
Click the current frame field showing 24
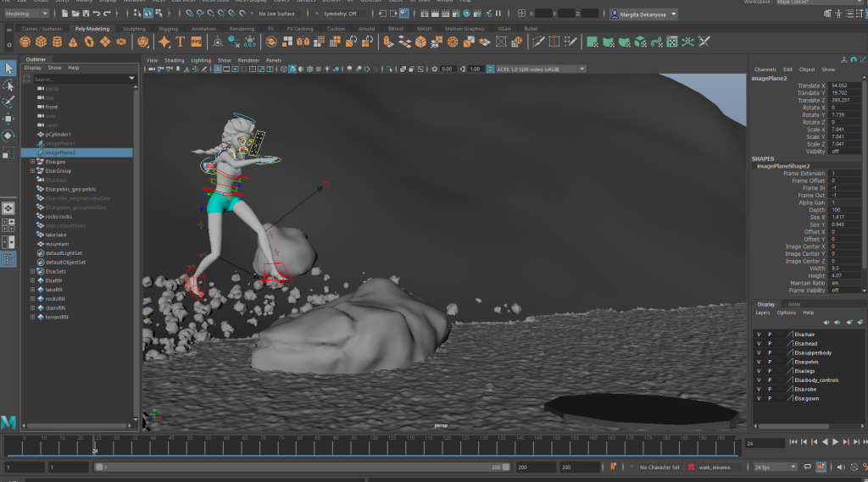[765, 443]
